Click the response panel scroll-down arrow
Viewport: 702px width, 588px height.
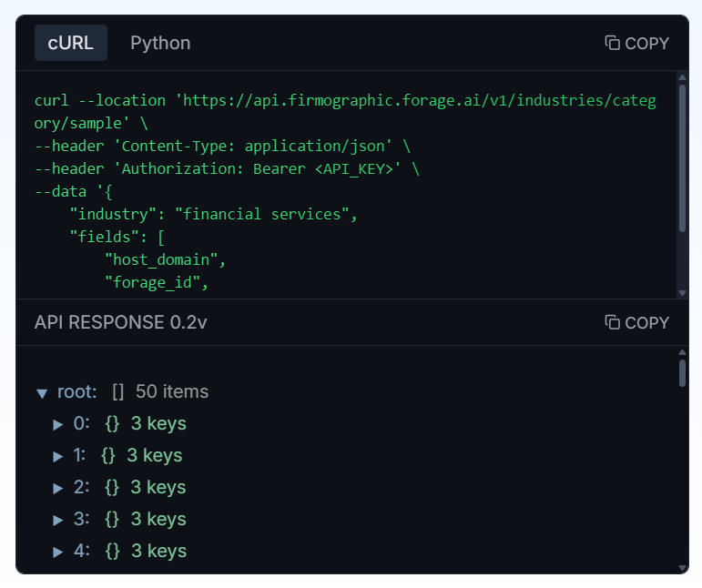[682, 568]
